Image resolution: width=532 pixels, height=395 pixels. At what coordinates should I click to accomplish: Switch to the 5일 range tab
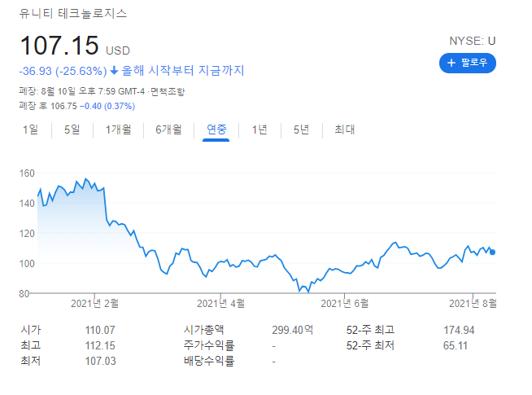[x=72, y=129]
